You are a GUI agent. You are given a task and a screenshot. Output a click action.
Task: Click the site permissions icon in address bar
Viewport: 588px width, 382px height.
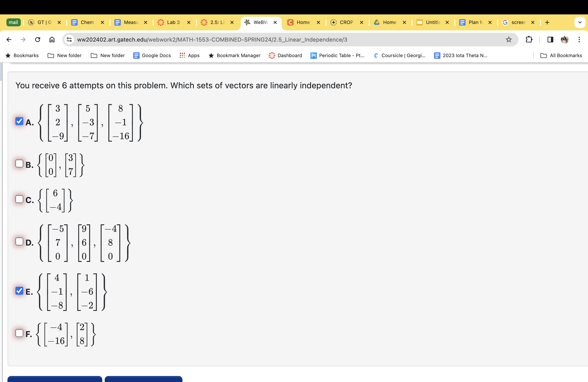69,40
